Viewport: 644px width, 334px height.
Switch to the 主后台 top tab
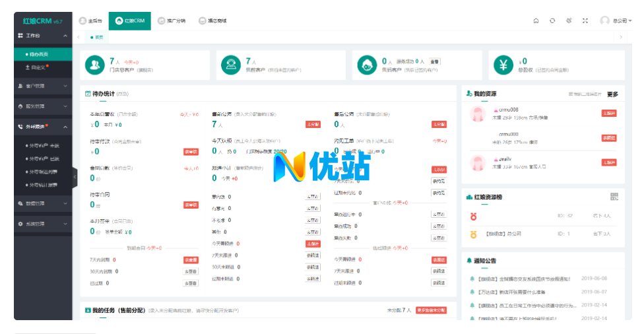click(x=91, y=21)
